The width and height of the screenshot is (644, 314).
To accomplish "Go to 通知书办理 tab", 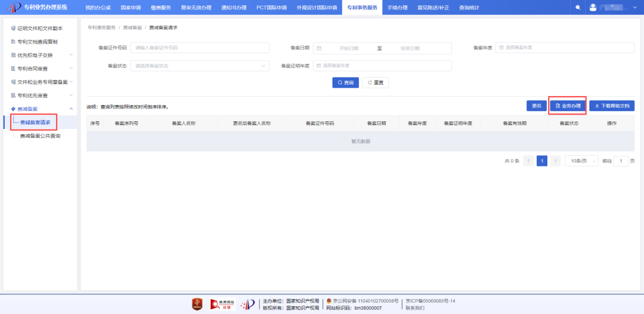I will (x=234, y=8).
